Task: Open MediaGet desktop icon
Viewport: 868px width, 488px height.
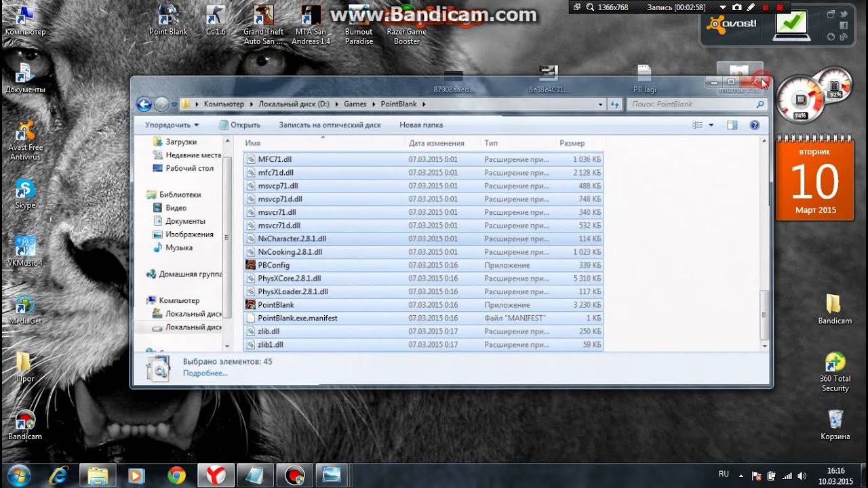Action: (25, 309)
